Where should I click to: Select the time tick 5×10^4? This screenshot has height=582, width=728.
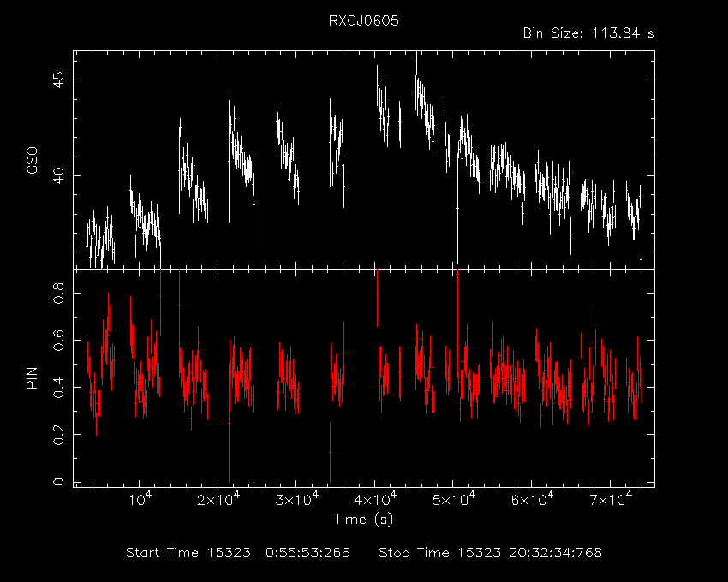[454, 498]
